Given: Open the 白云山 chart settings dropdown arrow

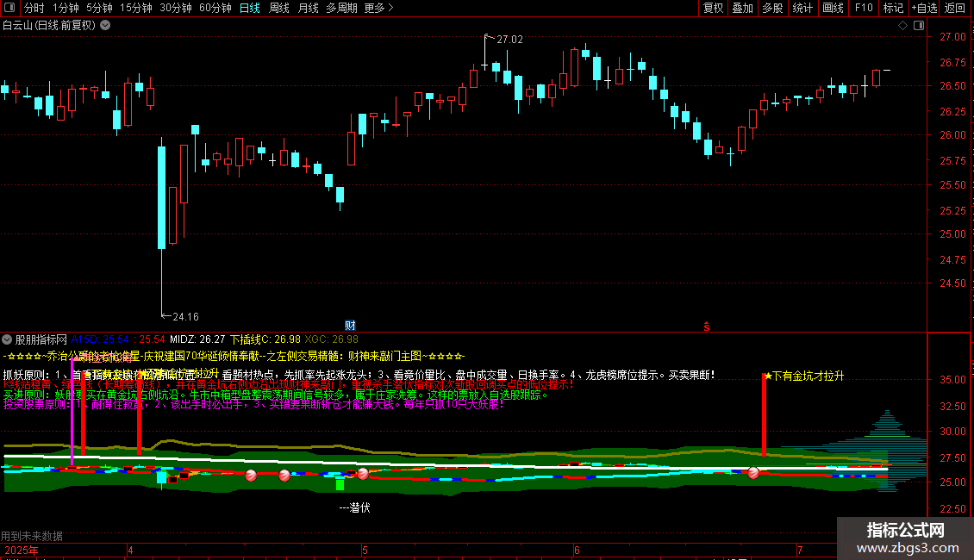Looking at the screenshot, I should point(106,25).
